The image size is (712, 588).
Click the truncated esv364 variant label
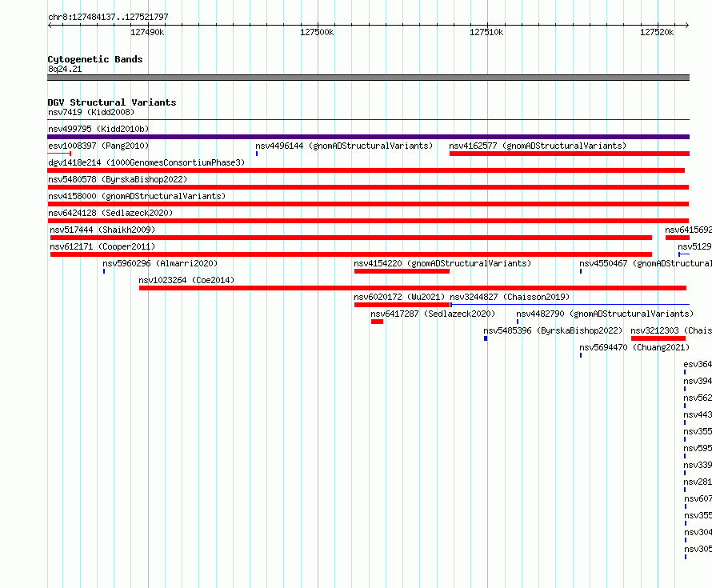tap(698, 364)
